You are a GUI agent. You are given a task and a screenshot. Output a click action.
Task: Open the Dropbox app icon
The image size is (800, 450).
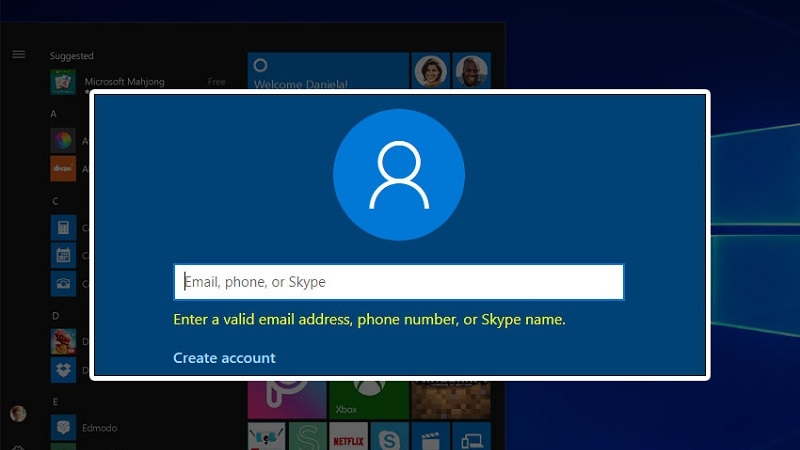tap(63, 370)
